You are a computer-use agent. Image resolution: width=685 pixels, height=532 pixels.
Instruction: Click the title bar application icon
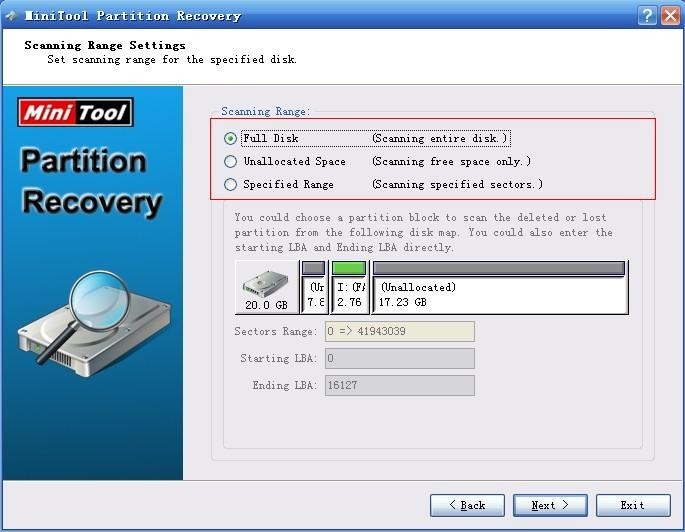click(10, 16)
